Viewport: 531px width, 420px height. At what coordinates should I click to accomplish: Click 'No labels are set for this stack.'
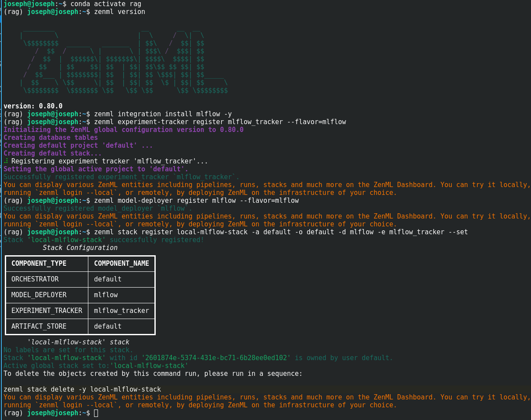click(68, 350)
